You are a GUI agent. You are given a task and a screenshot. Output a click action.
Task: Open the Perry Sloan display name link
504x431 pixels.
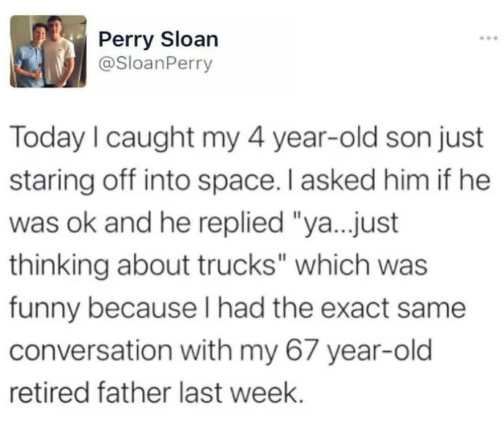(x=157, y=38)
